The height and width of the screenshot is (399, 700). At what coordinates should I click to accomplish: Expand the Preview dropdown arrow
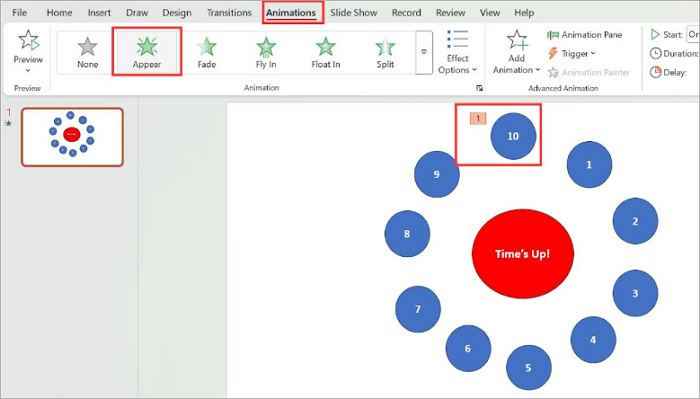tap(28, 71)
